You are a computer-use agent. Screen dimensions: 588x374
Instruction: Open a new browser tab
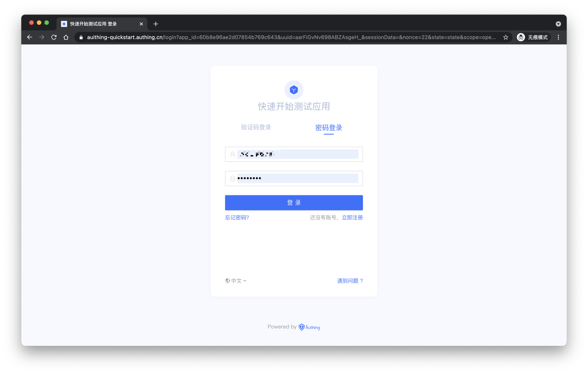(156, 24)
